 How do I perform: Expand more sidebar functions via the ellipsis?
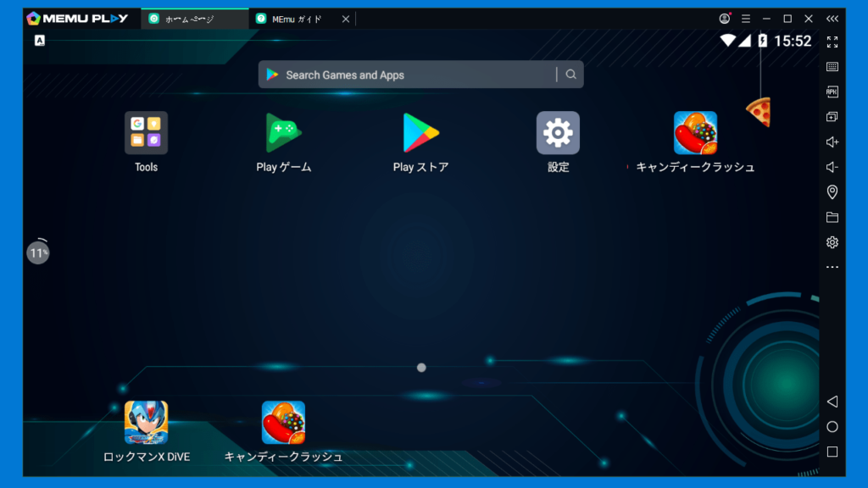click(x=832, y=269)
